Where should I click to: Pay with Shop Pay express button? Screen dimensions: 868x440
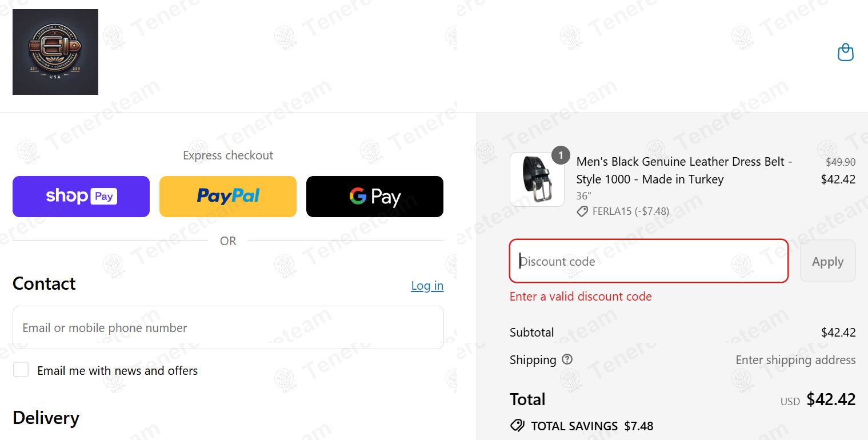81,197
